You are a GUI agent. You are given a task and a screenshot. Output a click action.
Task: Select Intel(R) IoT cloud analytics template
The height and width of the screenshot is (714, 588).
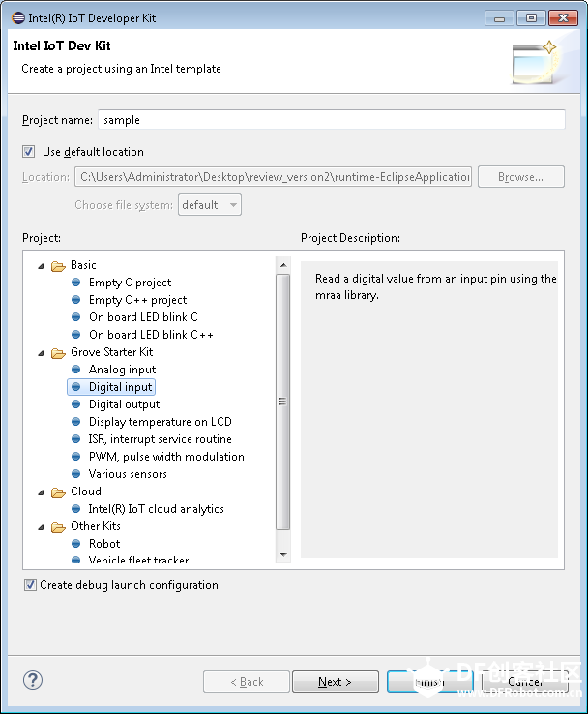point(156,509)
